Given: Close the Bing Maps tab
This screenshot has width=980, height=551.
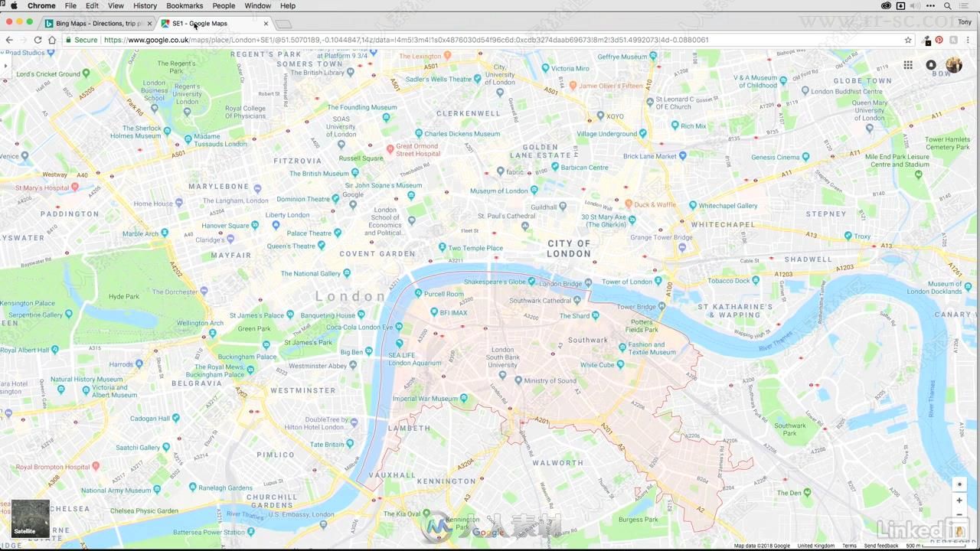Looking at the screenshot, I should click(x=149, y=23).
